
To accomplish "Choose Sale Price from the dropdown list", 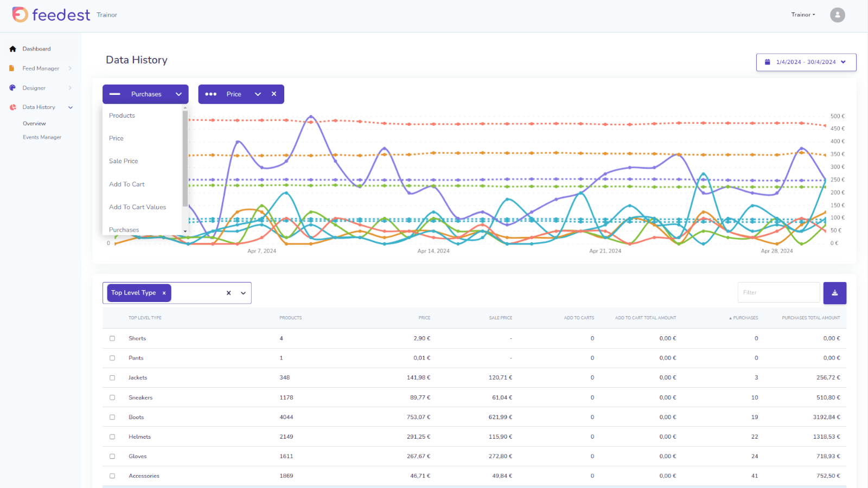I will pyautogui.click(x=123, y=161).
